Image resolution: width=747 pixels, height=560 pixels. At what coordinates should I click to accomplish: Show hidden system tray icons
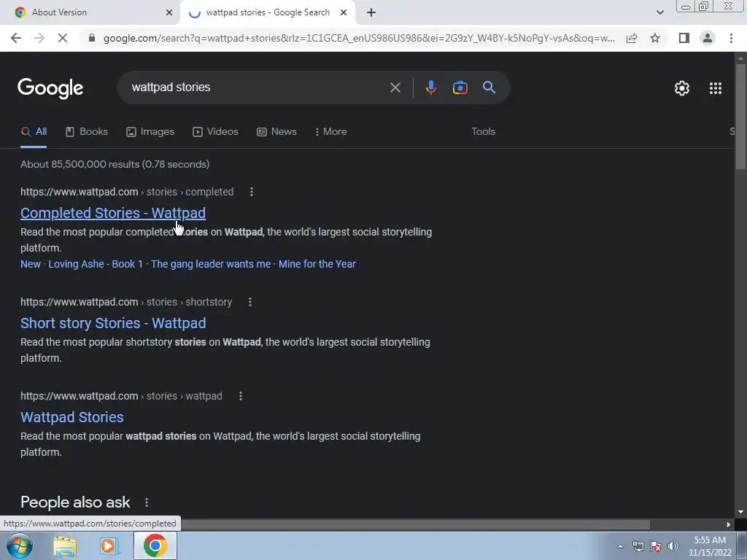620,546
